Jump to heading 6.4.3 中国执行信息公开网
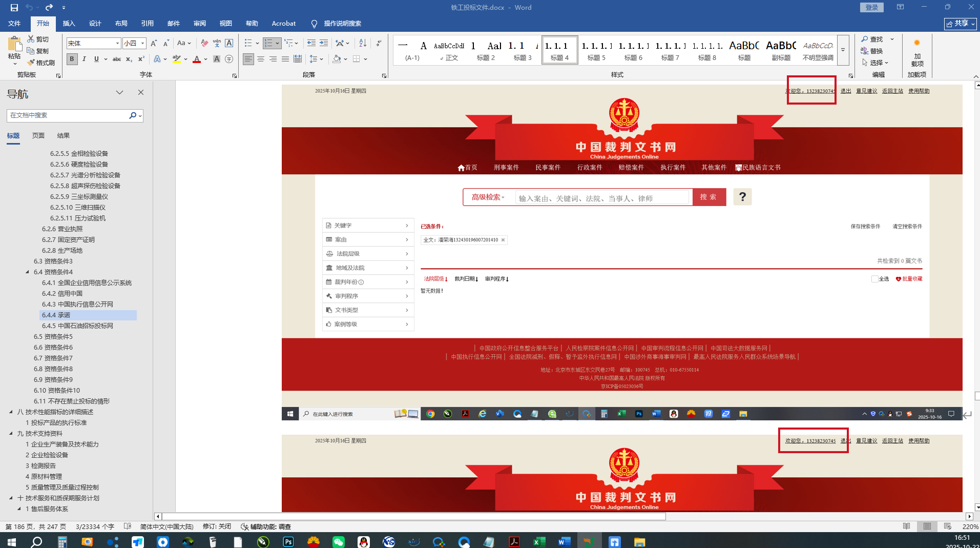980x548 pixels. coord(78,305)
